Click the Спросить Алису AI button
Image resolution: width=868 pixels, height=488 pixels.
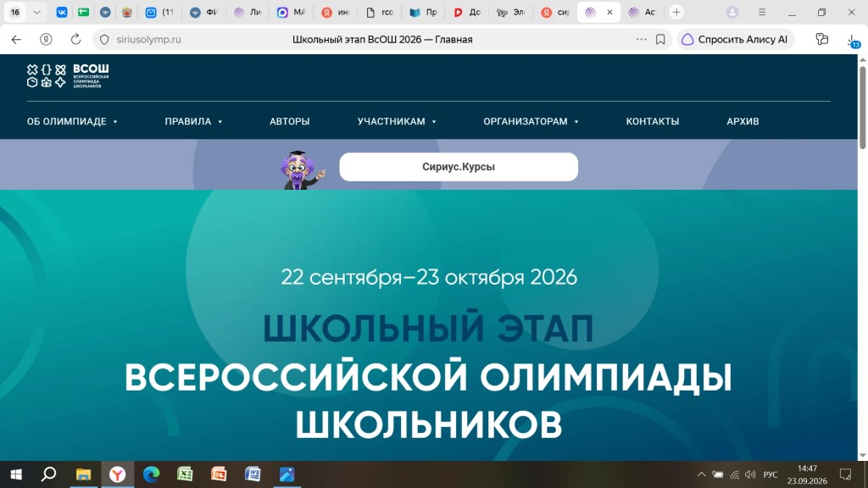click(735, 39)
